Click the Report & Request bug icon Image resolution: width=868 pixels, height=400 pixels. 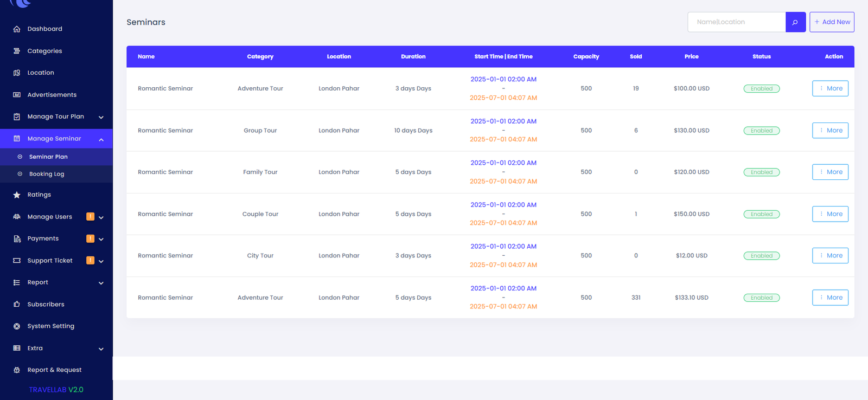tap(17, 370)
